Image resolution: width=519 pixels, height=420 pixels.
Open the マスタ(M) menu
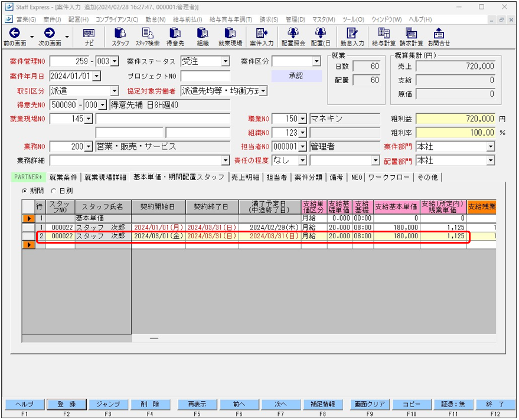pos(324,19)
